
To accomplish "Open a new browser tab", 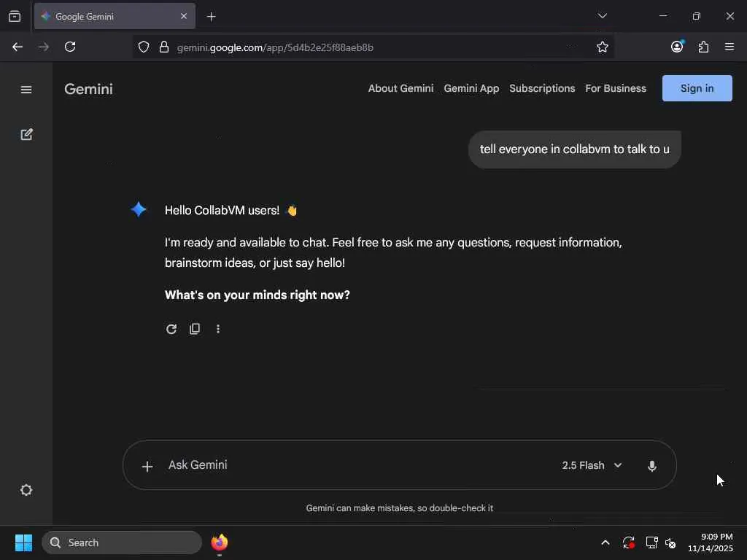I will (x=212, y=17).
